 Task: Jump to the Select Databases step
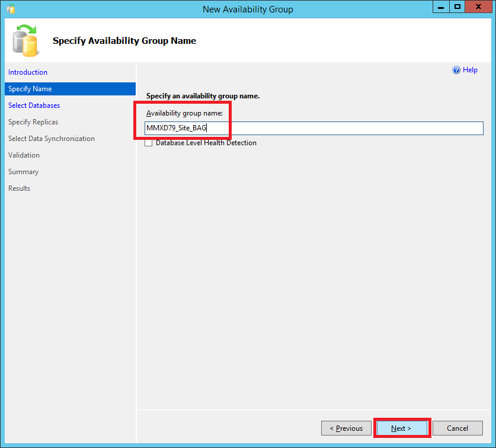pyautogui.click(x=34, y=105)
